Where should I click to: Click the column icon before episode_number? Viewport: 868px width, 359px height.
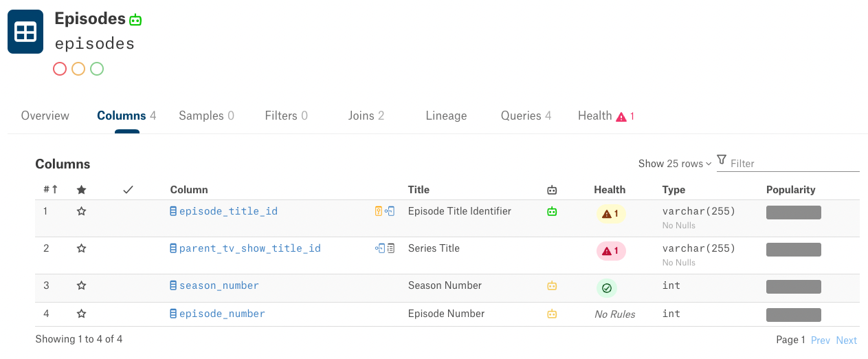173,314
